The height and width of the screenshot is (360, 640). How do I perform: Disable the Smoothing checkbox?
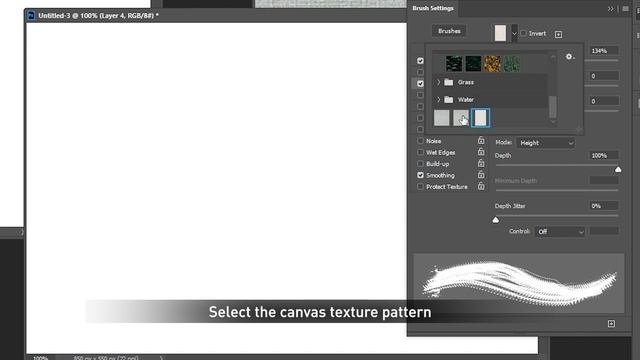click(420, 175)
